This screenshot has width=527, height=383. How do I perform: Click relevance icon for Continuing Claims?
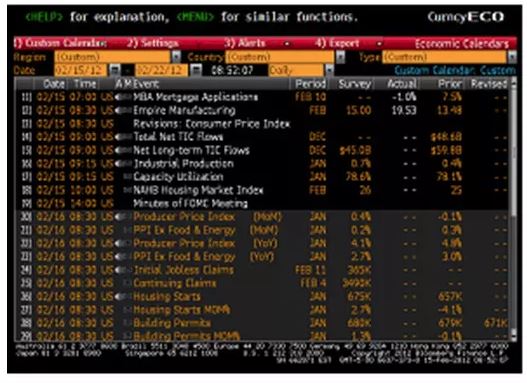[127, 283]
